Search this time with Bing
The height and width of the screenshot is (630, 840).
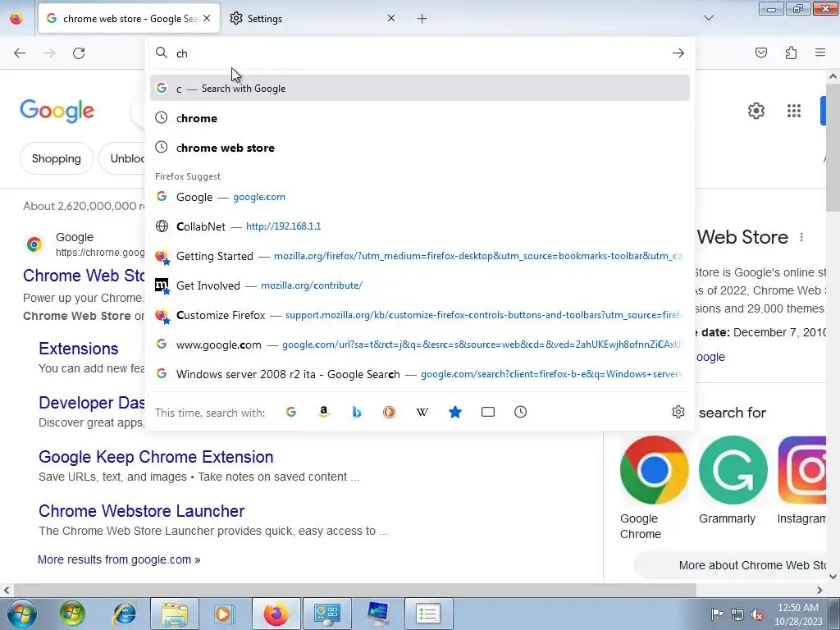(356, 412)
